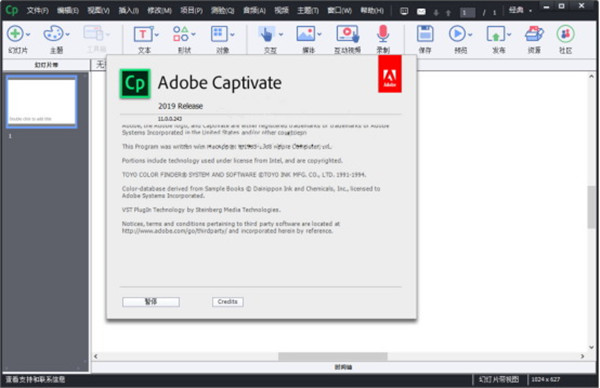Click the vertical scrollbar thumb of stage
600x388 pixels.
(x=592, y=207)
